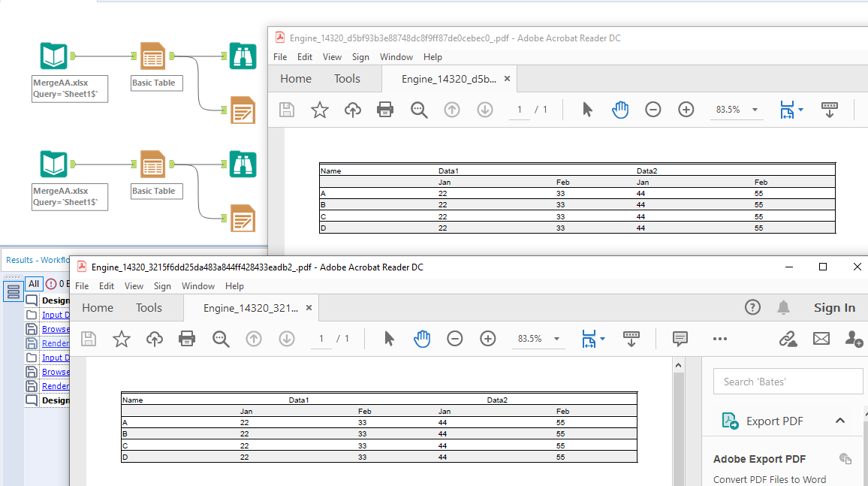Open the Browse binoculars tool in top workflow
868x486 pixels.
(243, 56)
